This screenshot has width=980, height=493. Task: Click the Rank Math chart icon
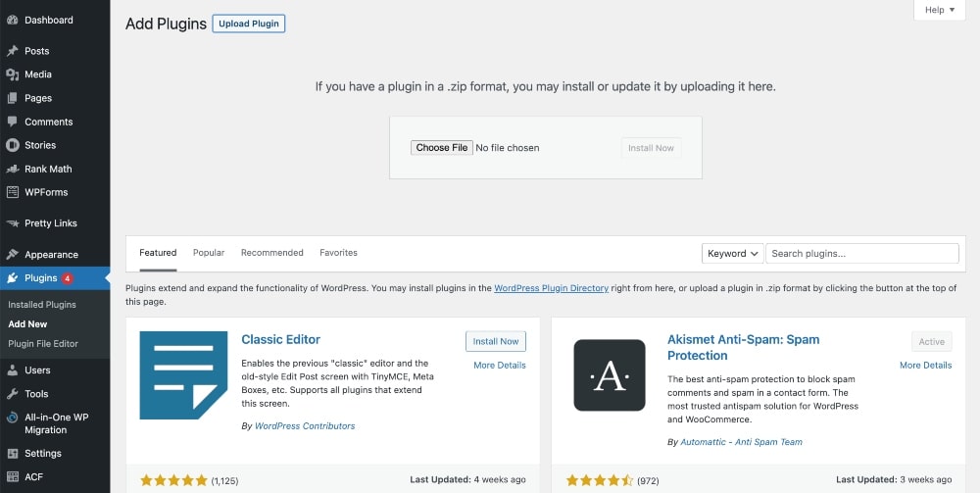(x=13, y=169)
